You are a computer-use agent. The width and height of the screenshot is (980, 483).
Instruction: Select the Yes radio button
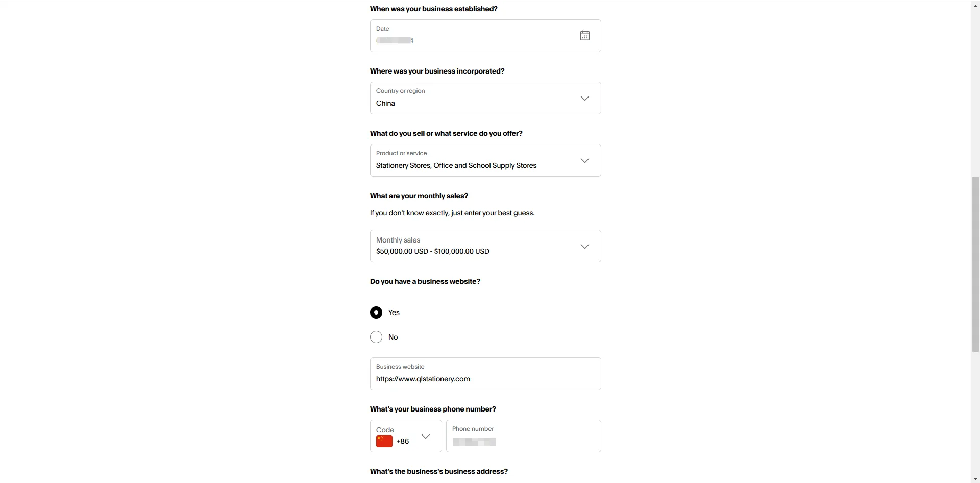376,312
